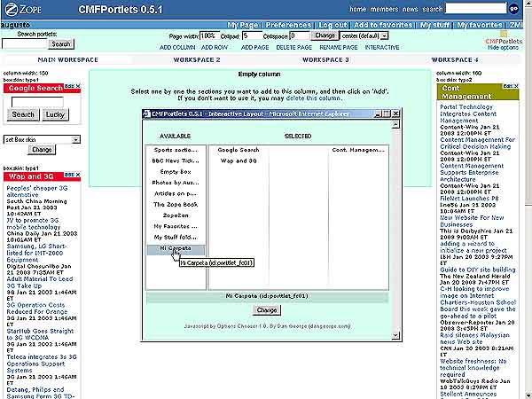Viewport: 532px width, 399px height.
Task: Click the Zope logo in header
Action: point(23,9)
